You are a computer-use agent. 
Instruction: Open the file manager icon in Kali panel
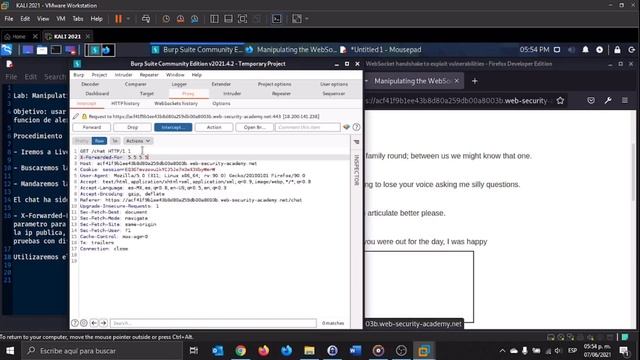pos(42,50)
